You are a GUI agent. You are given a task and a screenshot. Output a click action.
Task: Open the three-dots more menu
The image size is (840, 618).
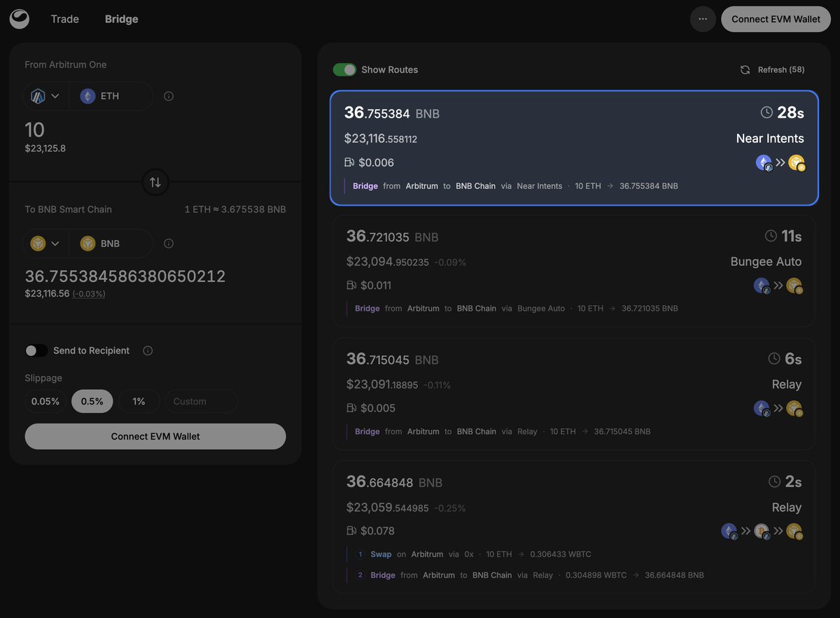point(703,19)
